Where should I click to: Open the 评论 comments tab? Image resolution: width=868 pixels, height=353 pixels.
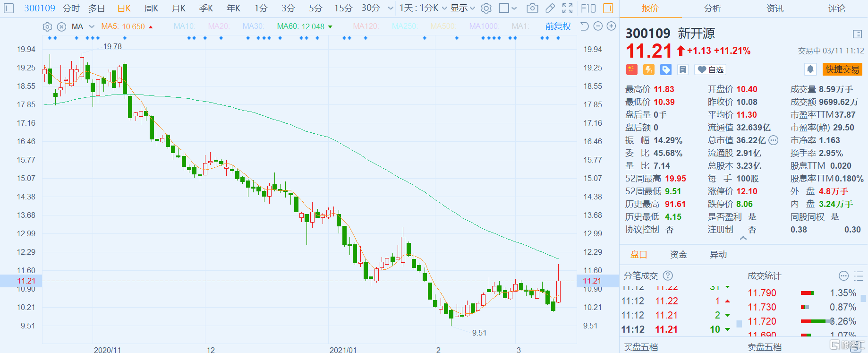[837, 9]
